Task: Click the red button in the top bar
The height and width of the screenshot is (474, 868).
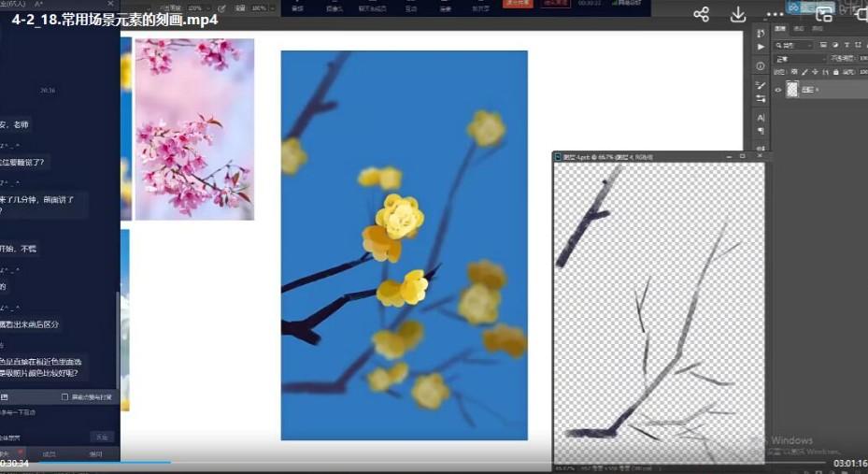Action: (518, 4)
